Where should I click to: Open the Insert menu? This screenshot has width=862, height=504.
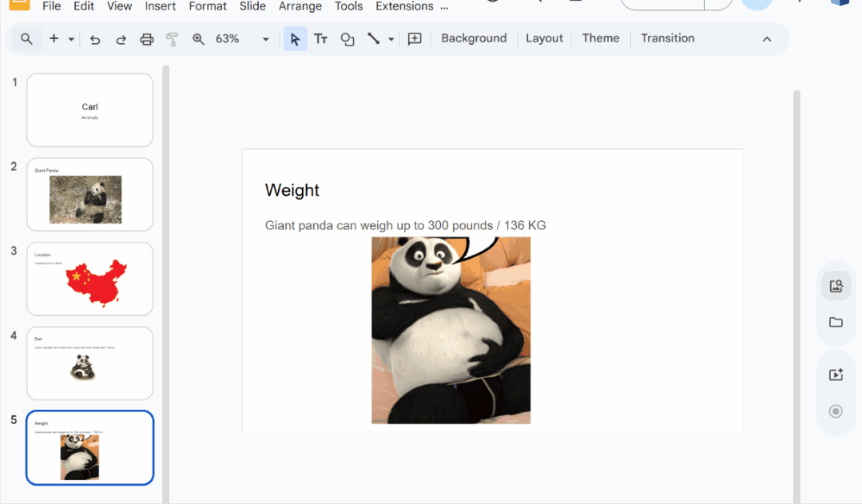coord(160,6)
